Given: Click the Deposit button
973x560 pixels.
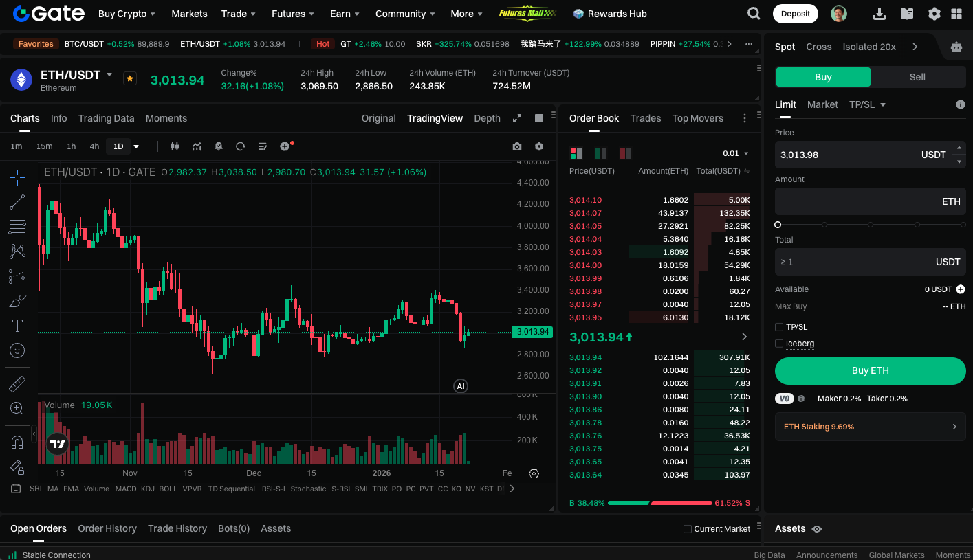Looking at the screenshot, I should point(796,14).
